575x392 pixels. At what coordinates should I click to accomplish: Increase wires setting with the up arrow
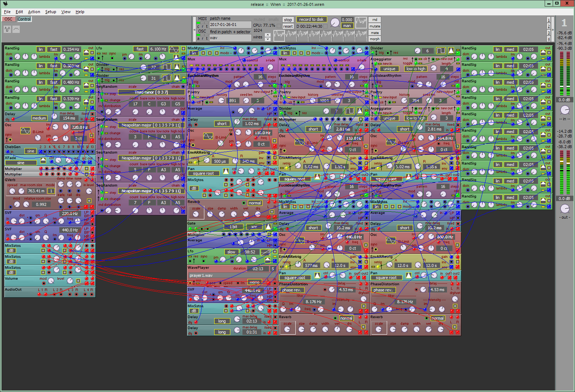(268, 35)
